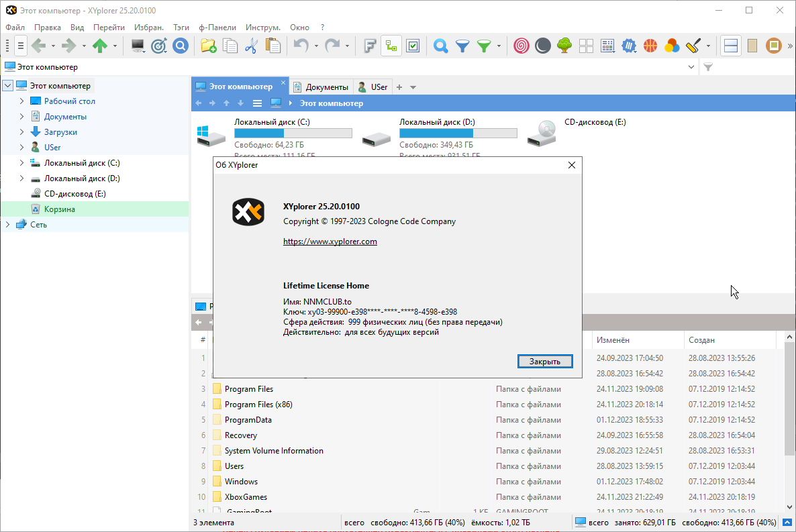Screen dimensions: 796x532
Task: Create a new folder via toolbar icon
Action: [x=209, y=46]
